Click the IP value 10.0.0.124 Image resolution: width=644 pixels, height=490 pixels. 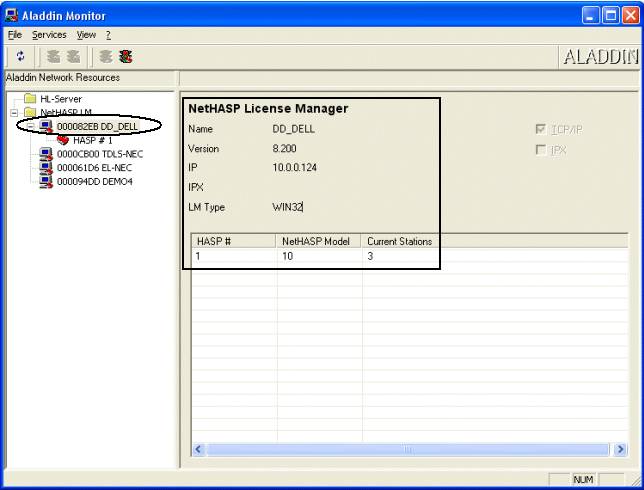click(294, 168)
